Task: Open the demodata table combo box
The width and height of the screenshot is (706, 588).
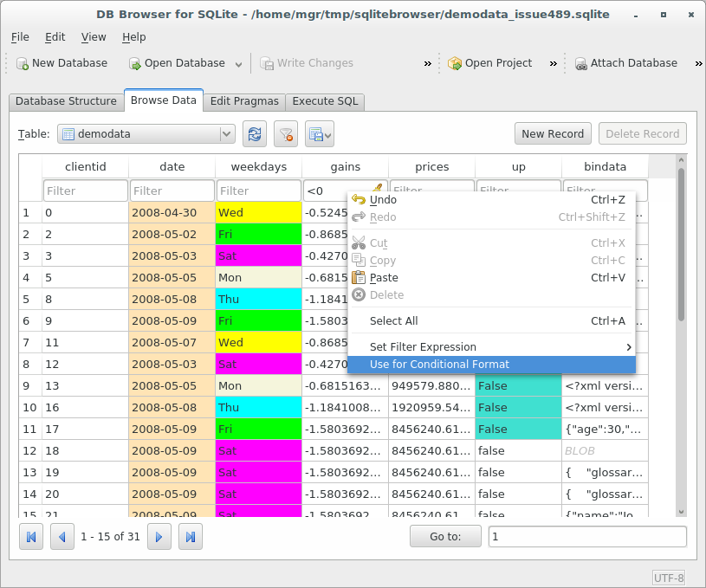Action: click(x=146, y=134)
